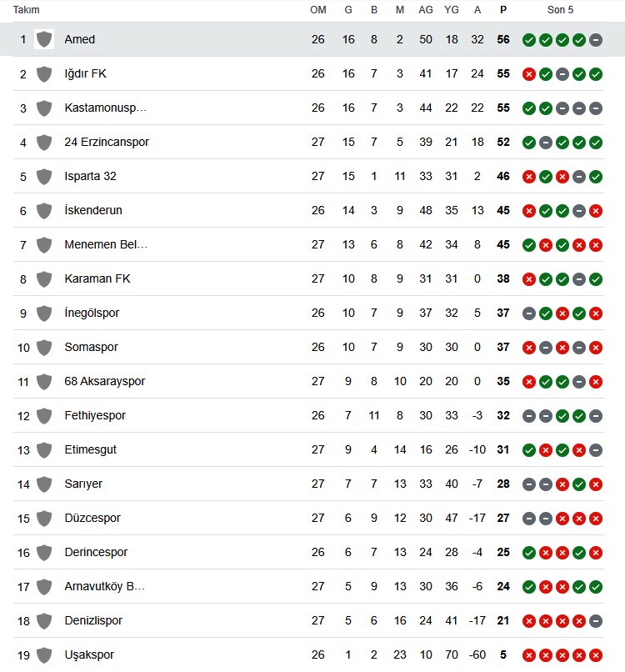625x672 pixels.
Task: Click Iğdır FK's first red loss icon
Action: [x=529, y=74]
